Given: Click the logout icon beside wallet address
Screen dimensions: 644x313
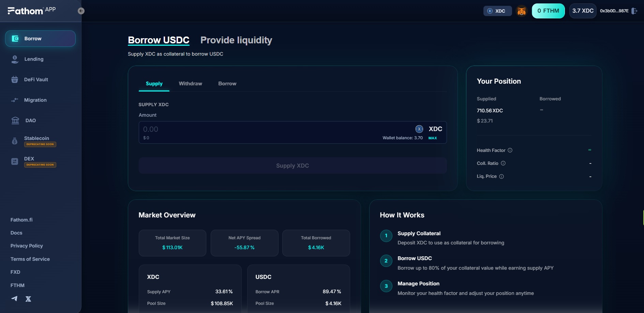Looking at the screenshot, I should (634, 11).
